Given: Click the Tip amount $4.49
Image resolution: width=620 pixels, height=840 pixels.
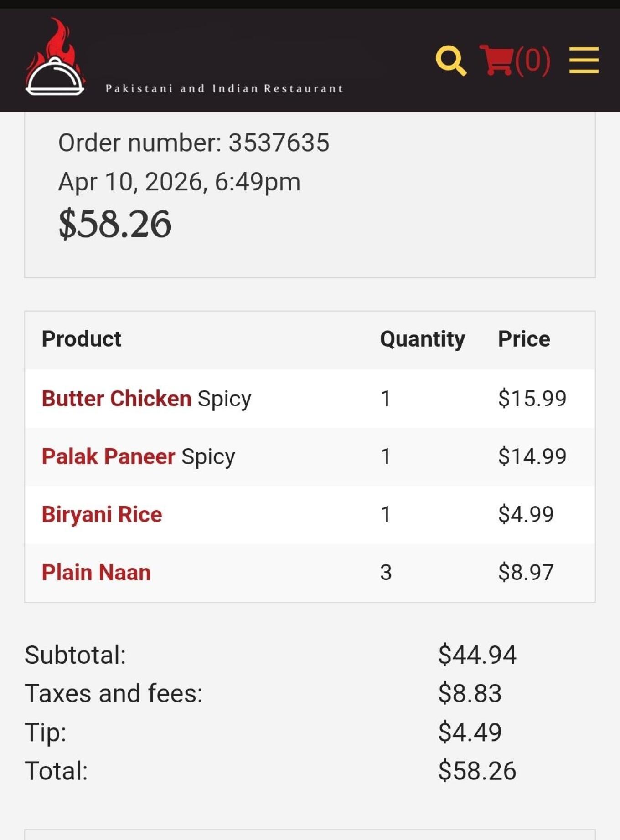Looking at the screenshot, I should [x=470, y=732].
